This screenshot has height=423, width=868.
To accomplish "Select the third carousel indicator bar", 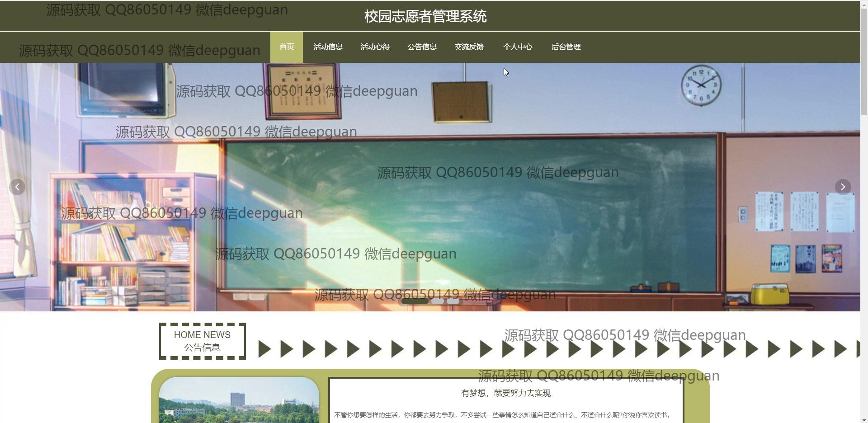I will pos(453,301).
